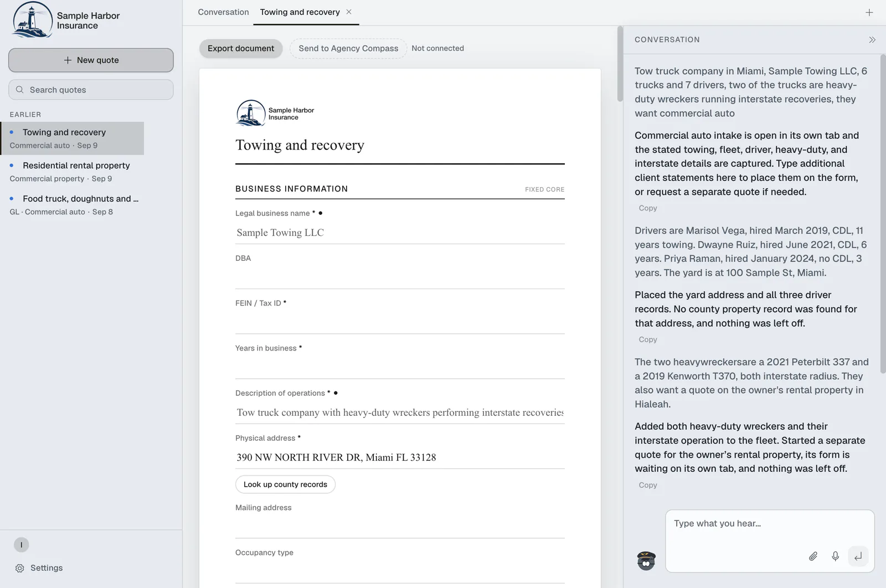Click Look up county records button
The image size is (886, 588).
coord(285,484)
